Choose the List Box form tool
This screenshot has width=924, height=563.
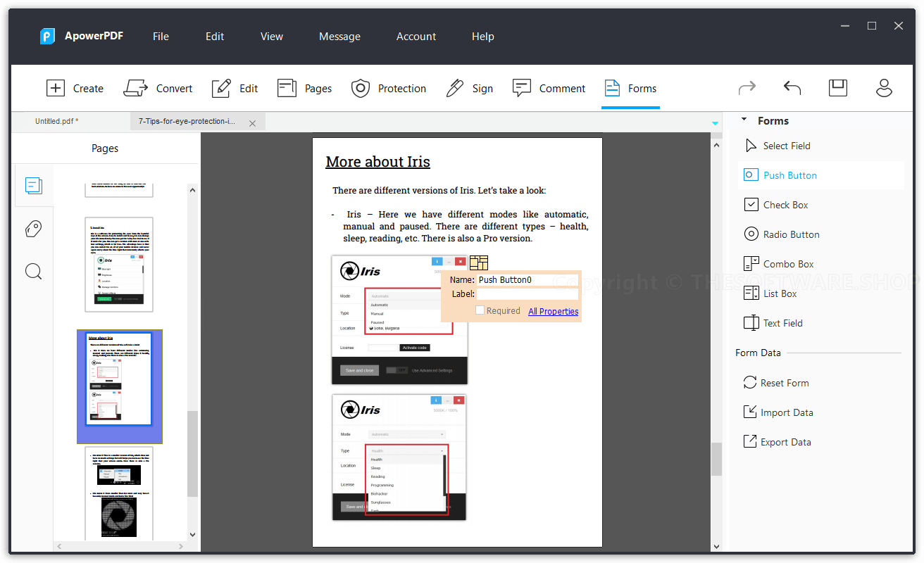point(770,293)
